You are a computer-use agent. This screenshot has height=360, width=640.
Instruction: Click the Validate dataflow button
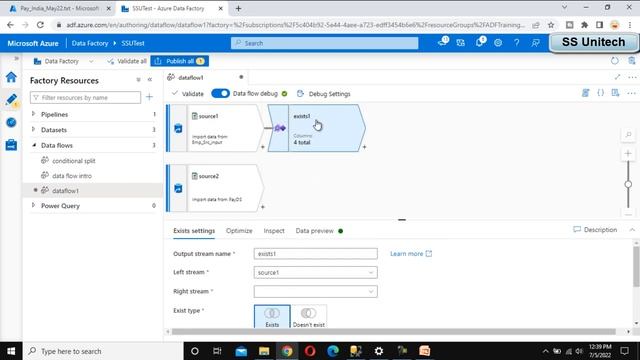pyautogui.click(x=188, y=93)
